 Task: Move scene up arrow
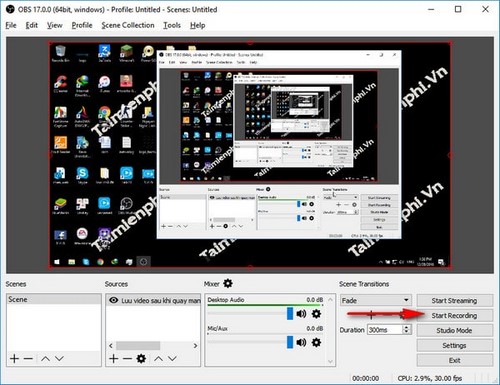click(45, 359)
